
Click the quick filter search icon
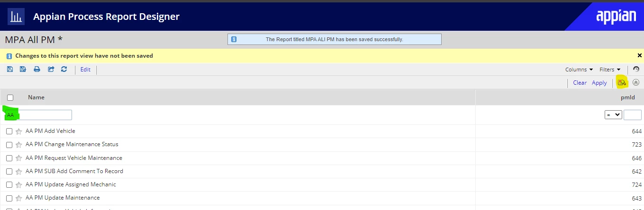[x=622, y=82]
